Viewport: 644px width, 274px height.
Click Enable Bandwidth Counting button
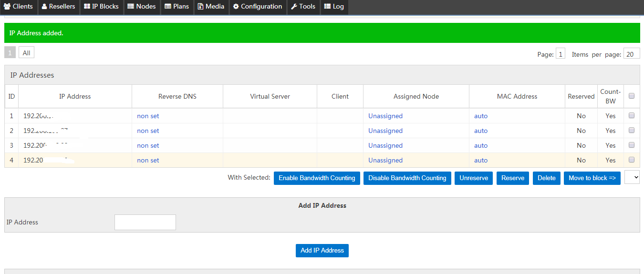[x=317, y=178]
